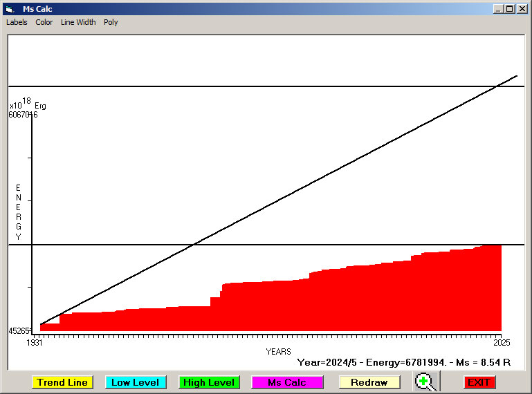Close the Ms Calc window
Viewport: 532px width, 394px height.
point(522,9)
